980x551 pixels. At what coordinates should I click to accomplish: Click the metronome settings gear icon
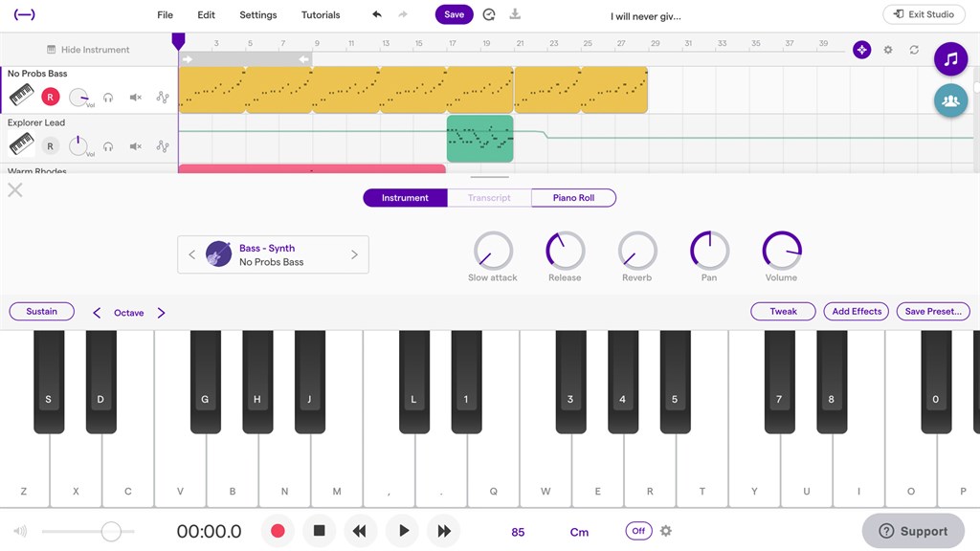click(666, 531)
